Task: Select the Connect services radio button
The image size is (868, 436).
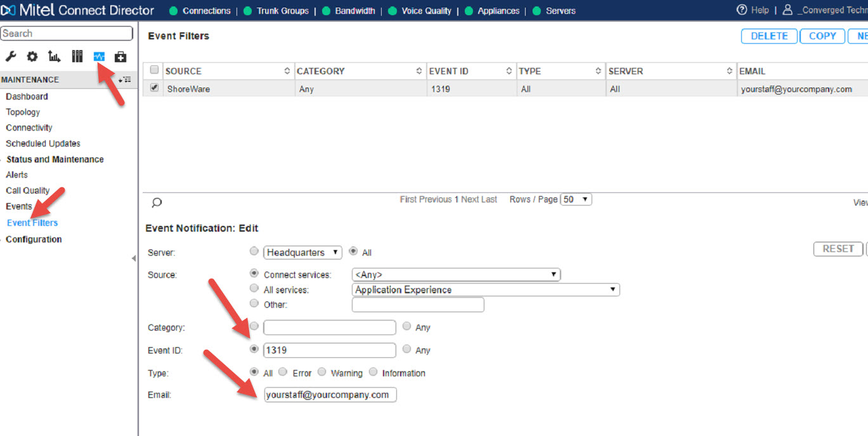Action: click(x=254, y=274)
